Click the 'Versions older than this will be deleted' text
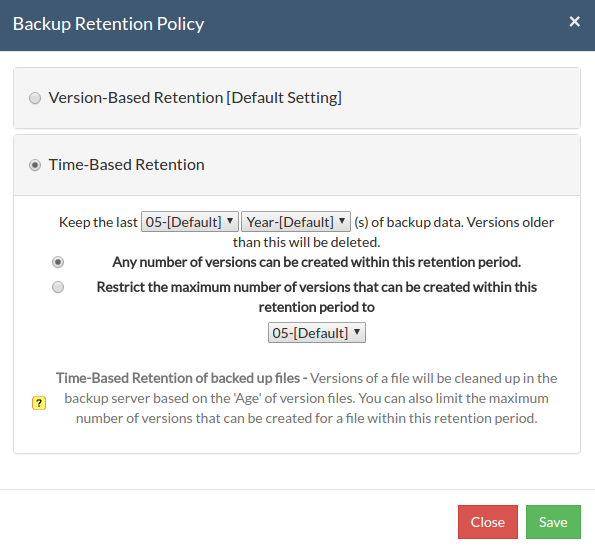Image resolution: width=595 pixels, height=546 pixels. pyautogui.click(x=393, y=232)
